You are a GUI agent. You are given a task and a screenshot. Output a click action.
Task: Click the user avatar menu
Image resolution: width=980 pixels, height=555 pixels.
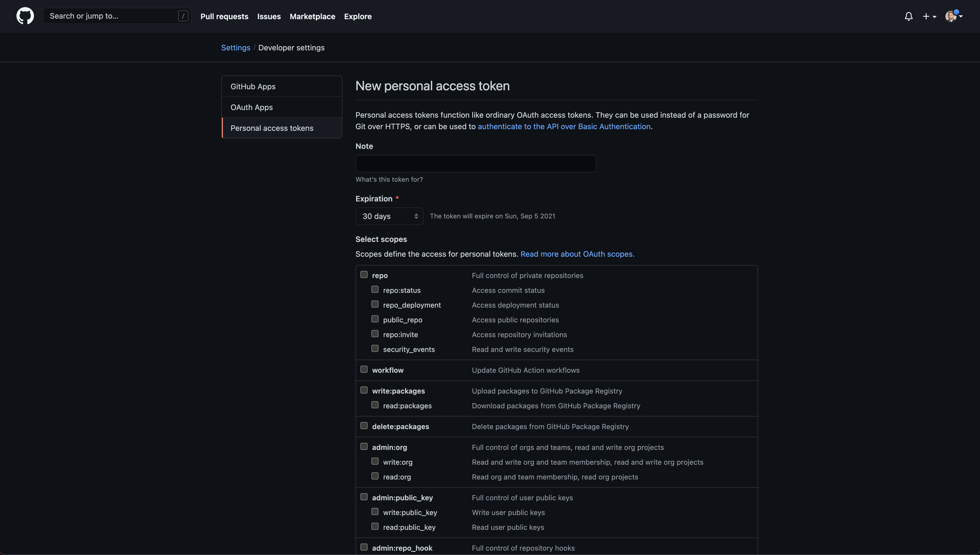point(954,16)
